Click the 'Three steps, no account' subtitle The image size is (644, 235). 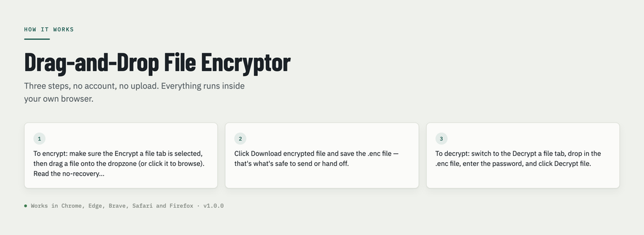coord(135,92)
